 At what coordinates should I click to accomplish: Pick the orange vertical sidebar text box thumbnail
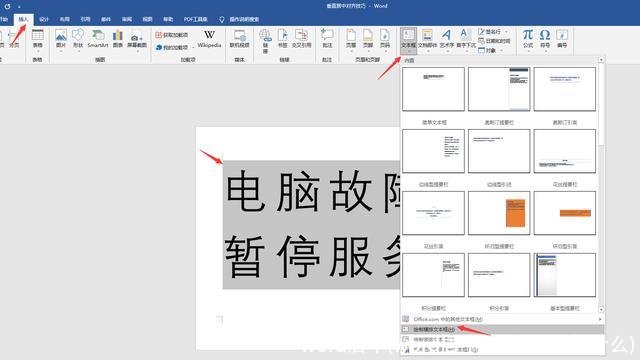499,213
